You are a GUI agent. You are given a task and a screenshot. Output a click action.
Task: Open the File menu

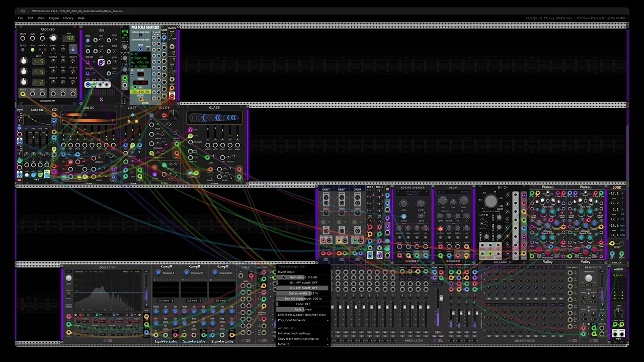(21, 18)
